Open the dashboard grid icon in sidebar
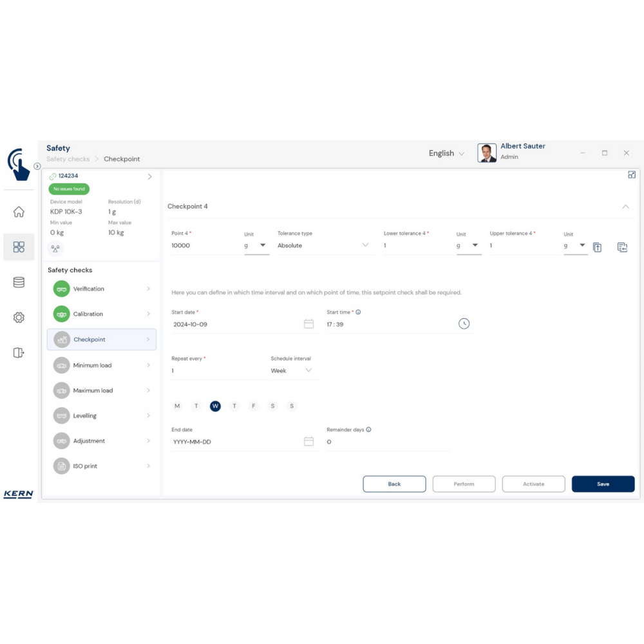The width and height of the screenshot is (644, 644). pos(19,247)
